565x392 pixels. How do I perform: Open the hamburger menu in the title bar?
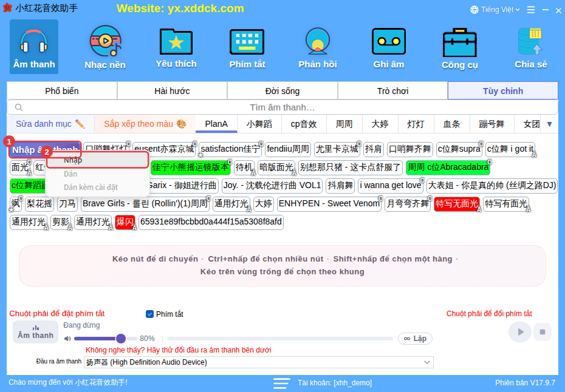531,10
